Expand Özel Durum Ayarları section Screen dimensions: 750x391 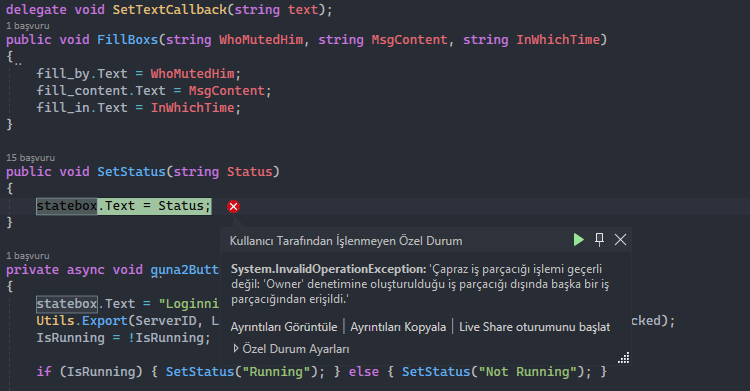(x=291, y=349)
